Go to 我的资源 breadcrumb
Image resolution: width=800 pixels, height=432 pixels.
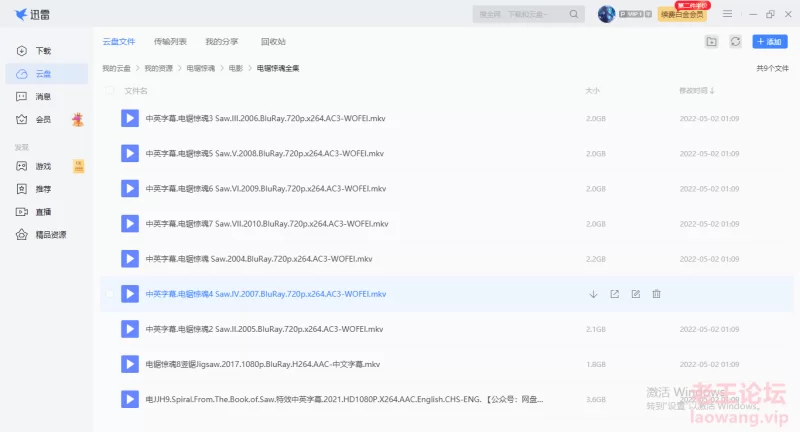159,68
